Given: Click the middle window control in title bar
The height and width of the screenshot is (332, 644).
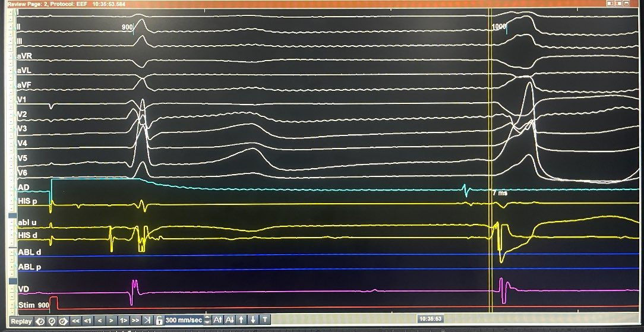Looking at the screenshot, I should pyautogui.click(x=618, y=4).
